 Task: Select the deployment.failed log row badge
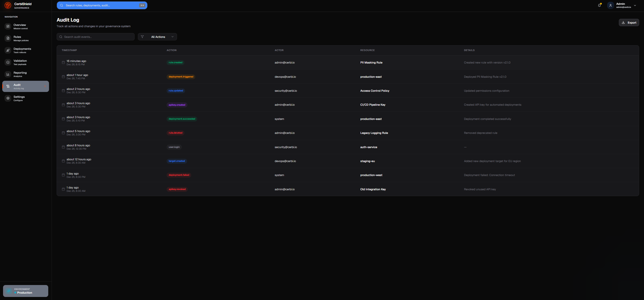[179, 175]
